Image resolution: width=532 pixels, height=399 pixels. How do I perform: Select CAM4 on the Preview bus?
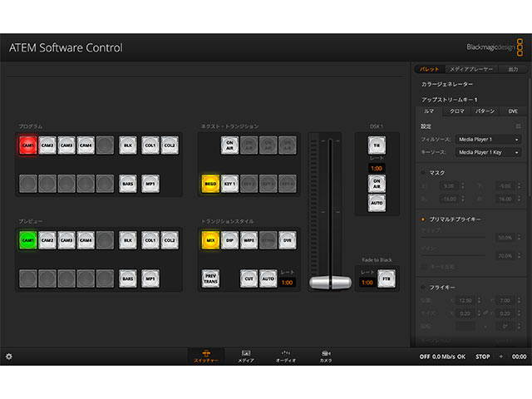coord(86,240)
